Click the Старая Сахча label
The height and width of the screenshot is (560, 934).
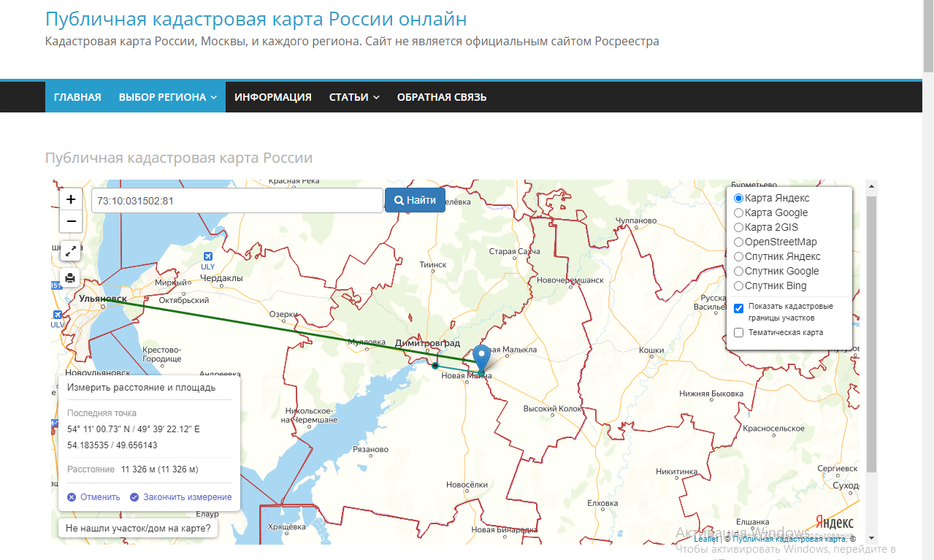coord(514,251)
